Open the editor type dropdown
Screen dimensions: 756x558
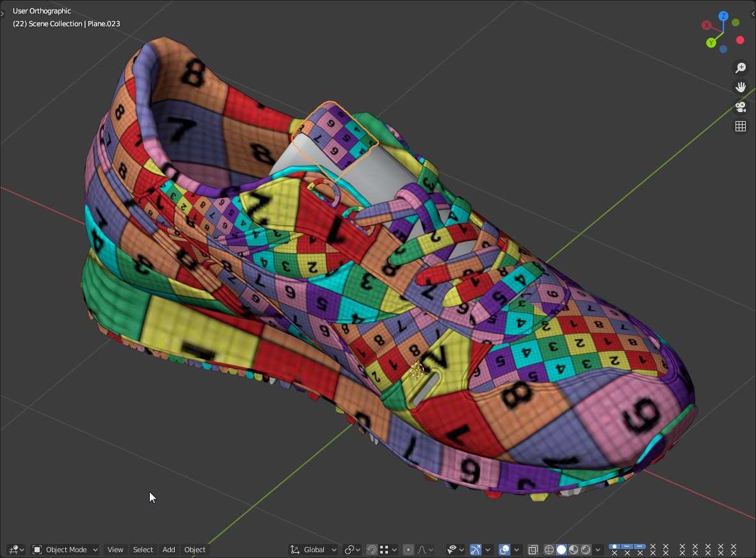pyautogui.click(x=16, y=550)
